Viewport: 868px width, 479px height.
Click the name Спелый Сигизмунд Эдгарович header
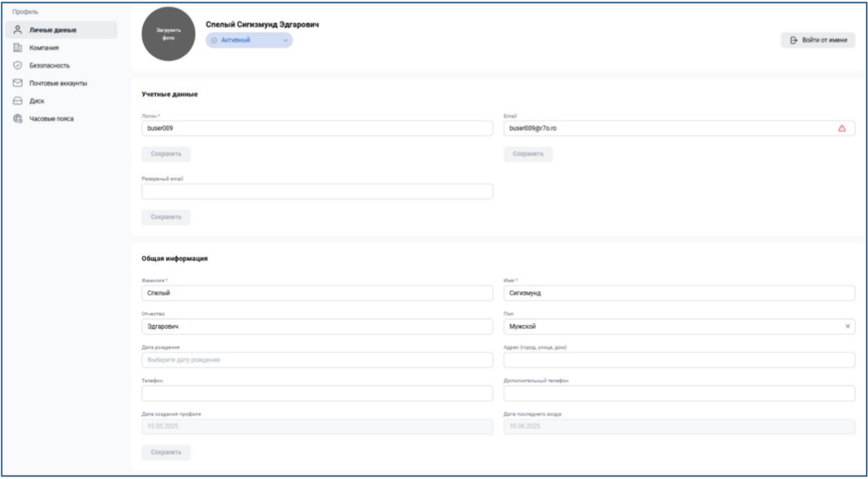point(262,24)
